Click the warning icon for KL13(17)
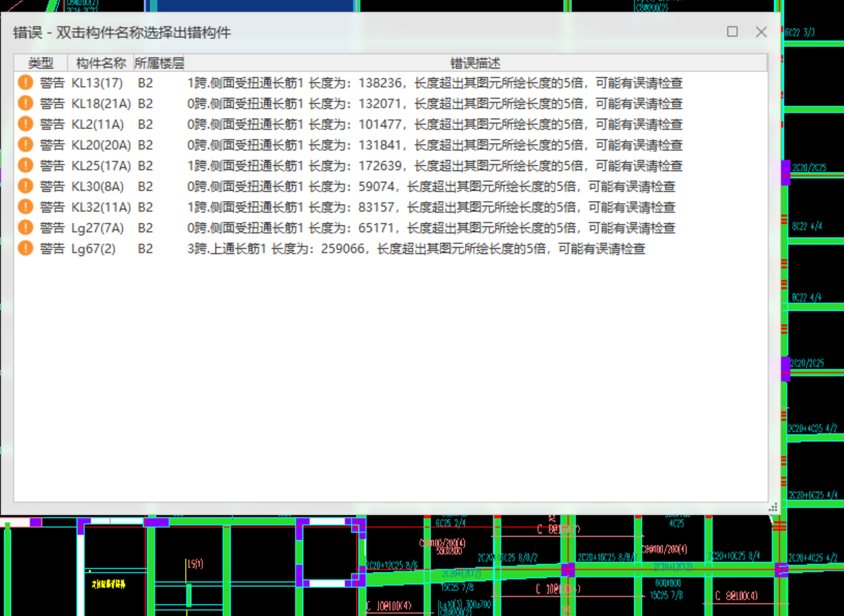 [26, 83]
